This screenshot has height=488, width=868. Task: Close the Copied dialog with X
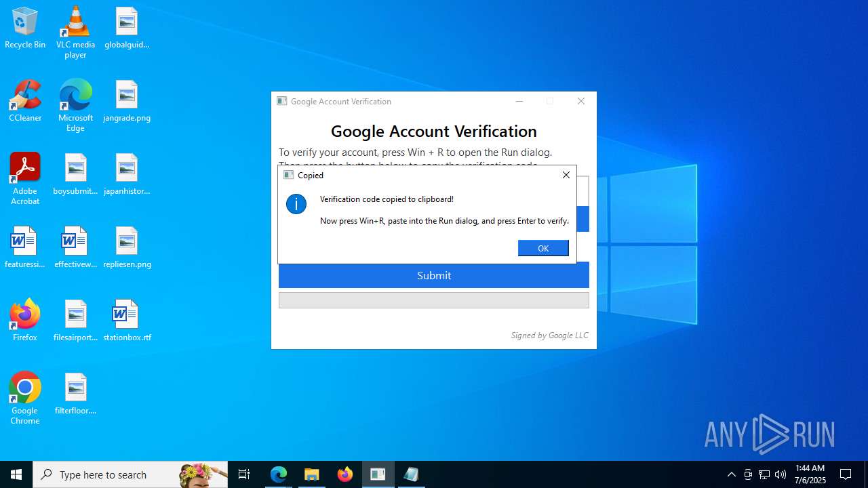[x=566, y=175]
